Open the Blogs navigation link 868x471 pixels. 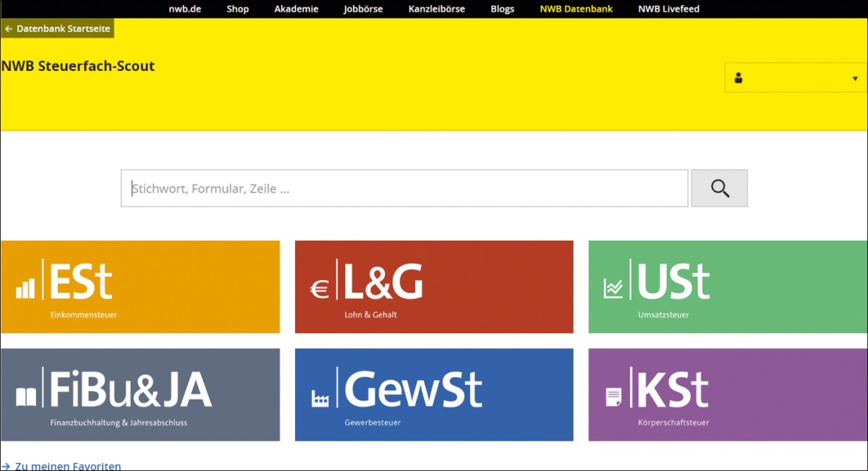click(502, 9)
